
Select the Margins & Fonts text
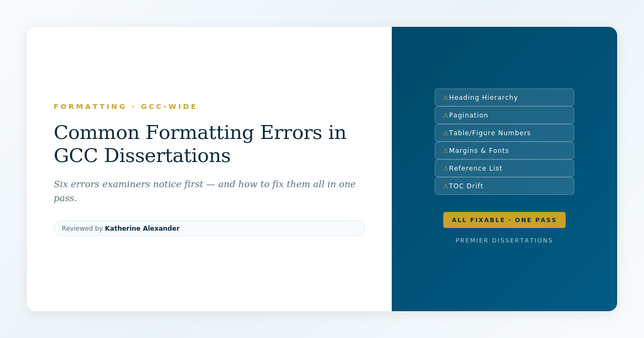[479, 151]
